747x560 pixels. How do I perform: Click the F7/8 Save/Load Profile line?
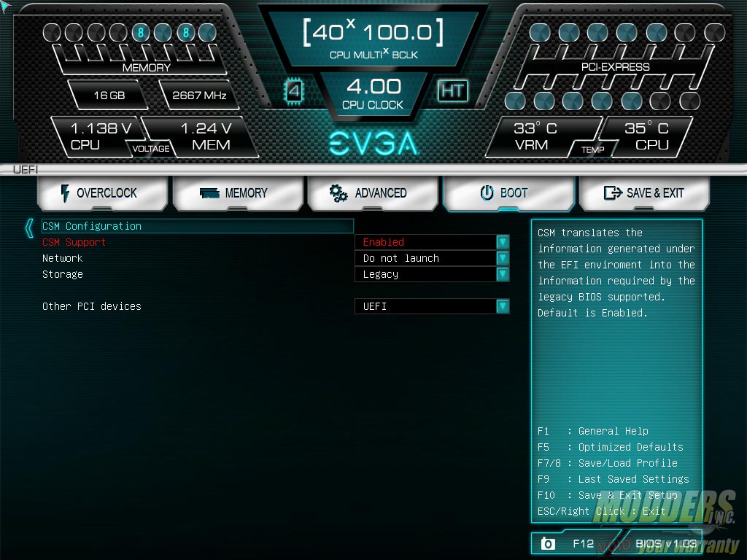pos(608,463)
